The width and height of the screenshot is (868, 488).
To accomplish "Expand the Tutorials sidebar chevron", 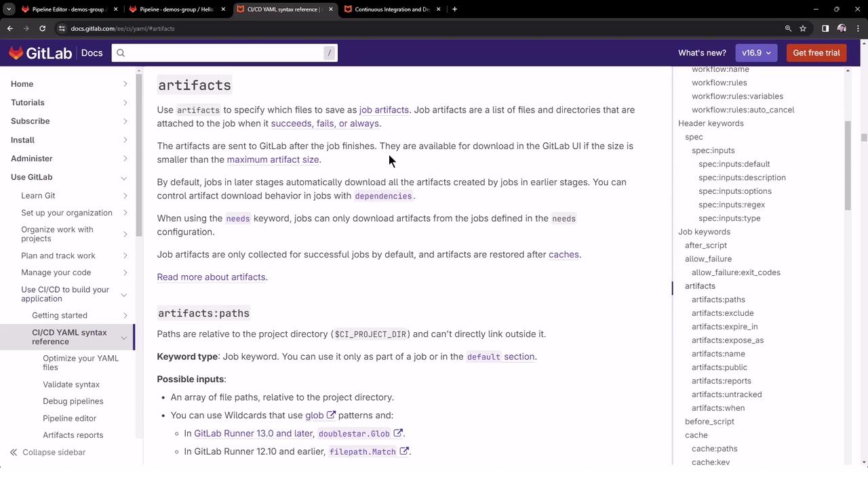I will tap(125, 102).
